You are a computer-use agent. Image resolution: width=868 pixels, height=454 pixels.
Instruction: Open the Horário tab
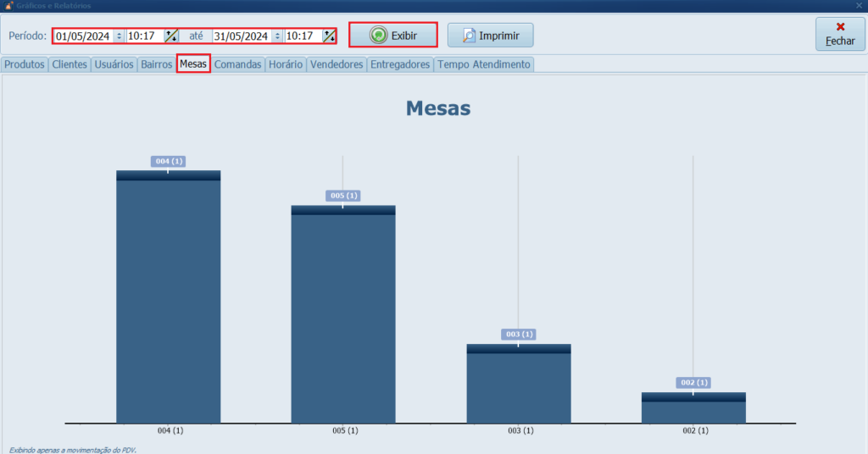tap(286, 64)
